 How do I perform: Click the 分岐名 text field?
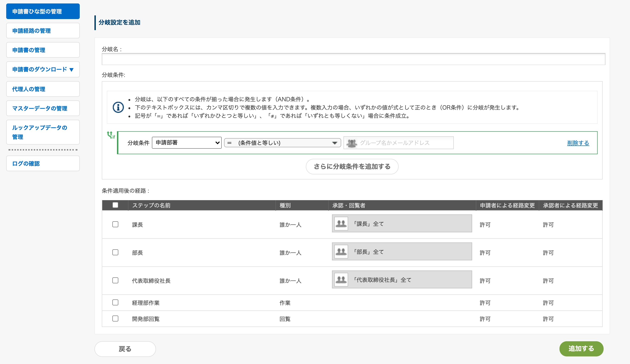point(353,59)
